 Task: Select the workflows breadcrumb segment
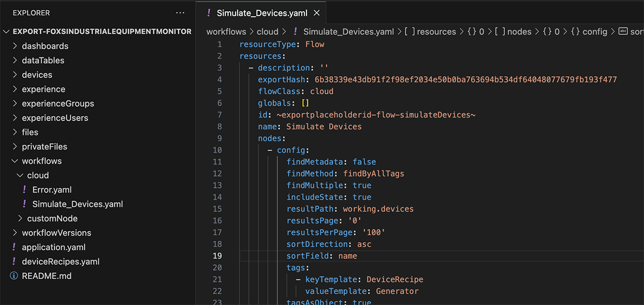pos(226,32)
